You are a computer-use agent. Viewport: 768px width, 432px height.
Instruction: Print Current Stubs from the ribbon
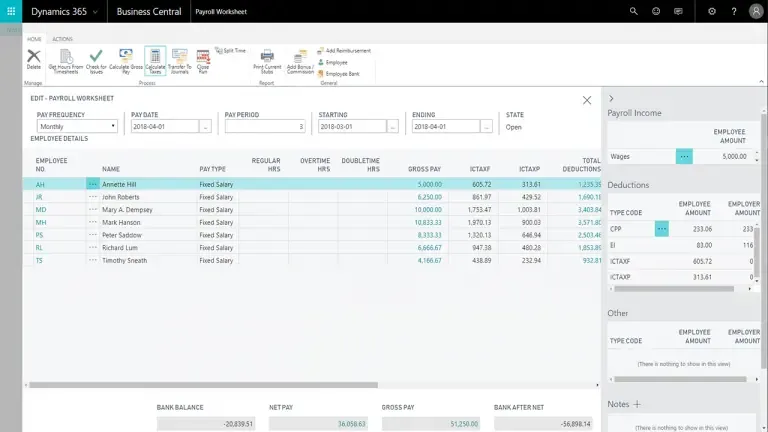click(267, 60)
